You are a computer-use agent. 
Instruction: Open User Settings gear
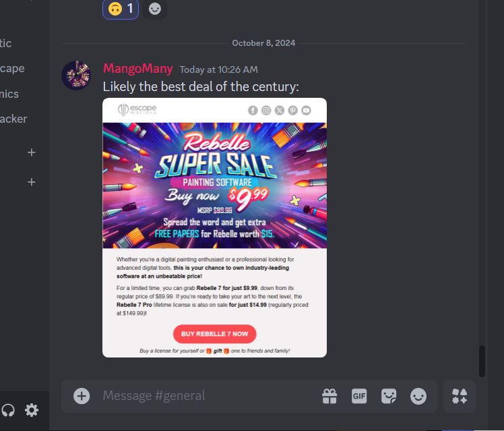32,410
